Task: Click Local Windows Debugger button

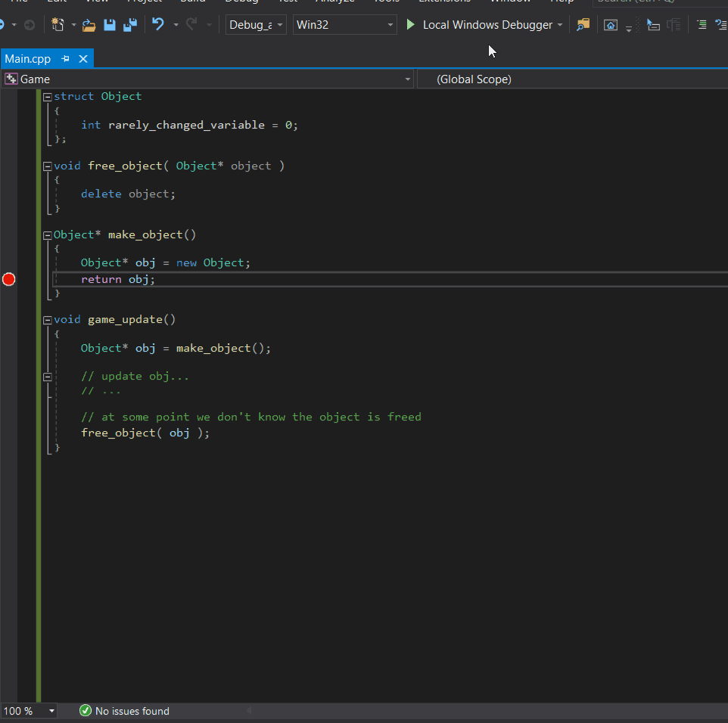Action: point(487,25)
